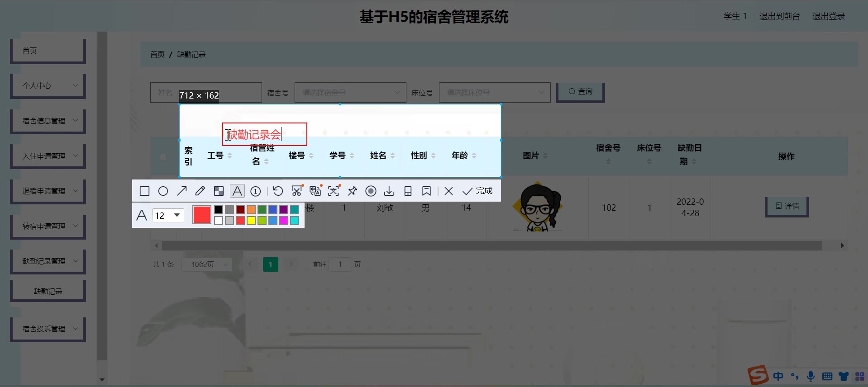Open the Sogou soft keyboard
The image size is (868, 387).
(x=827, y=376)
